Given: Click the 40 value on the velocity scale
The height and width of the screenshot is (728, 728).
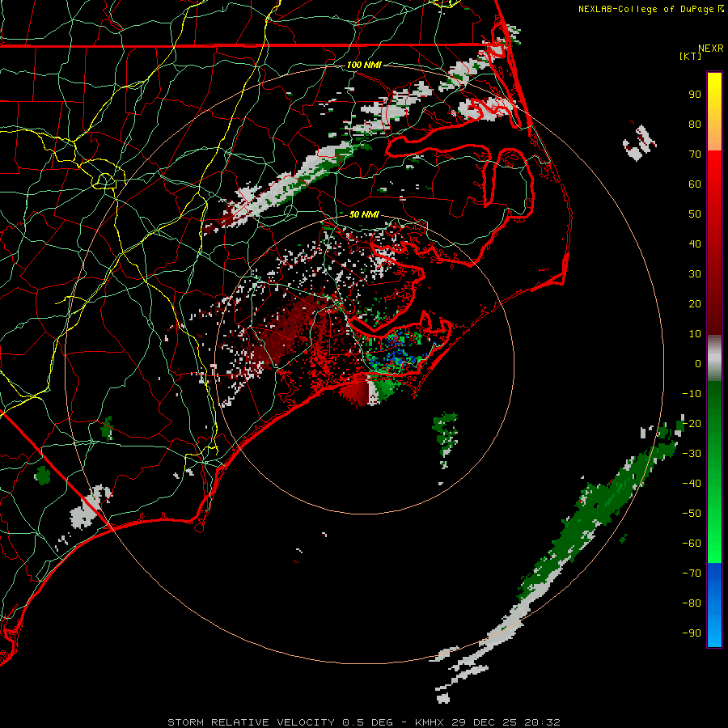Looking at the screenshot, I should click(695, 243).
